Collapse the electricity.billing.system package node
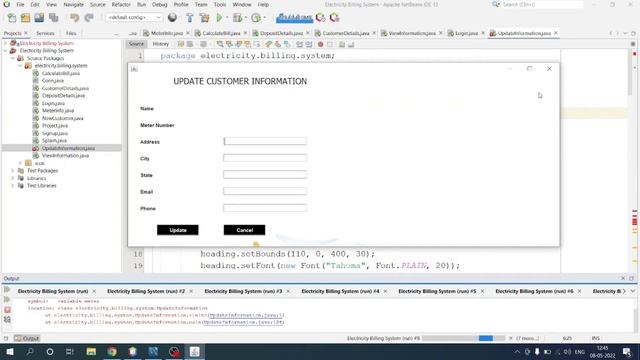This screenshot has height=360, width=640. point(20,65)
